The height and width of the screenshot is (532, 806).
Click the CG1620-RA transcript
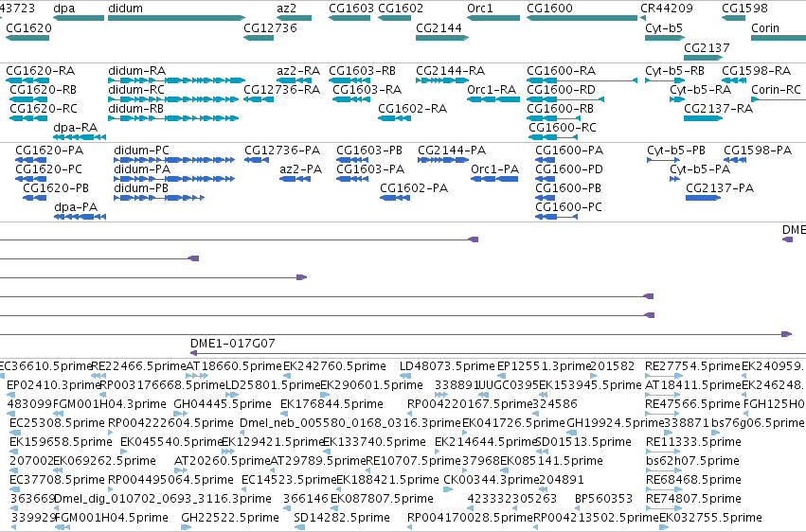click(27, 80)
